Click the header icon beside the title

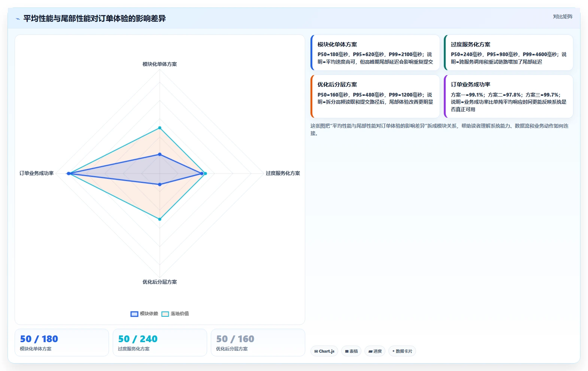tap(18, 19)
